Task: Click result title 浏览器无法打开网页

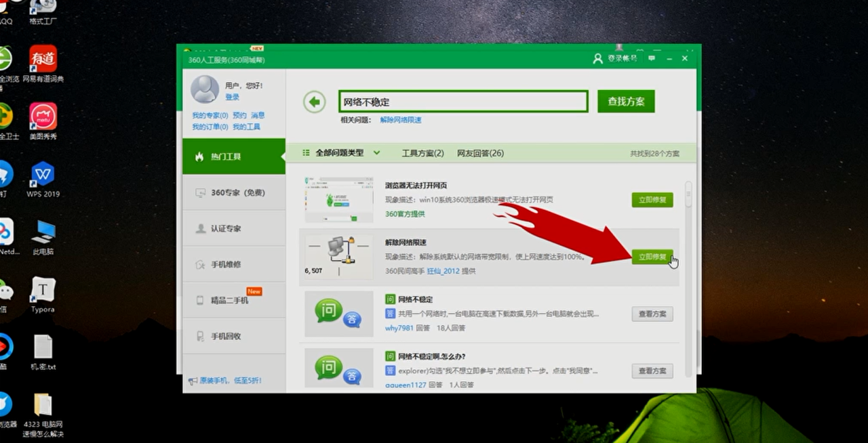Action: click(416, 186)
